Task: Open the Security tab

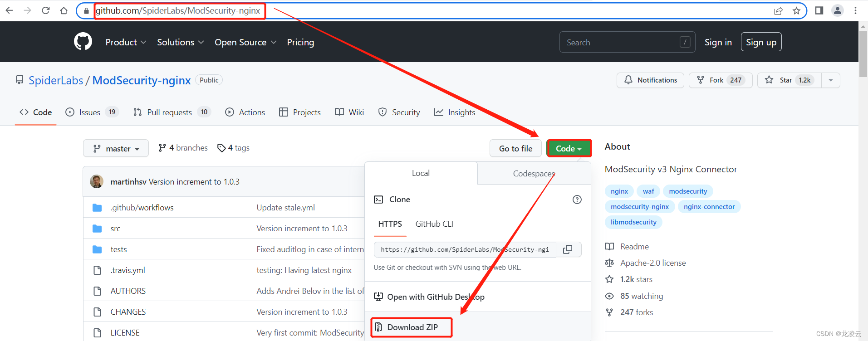Action: pyautogui.click(x=399, y=112)
